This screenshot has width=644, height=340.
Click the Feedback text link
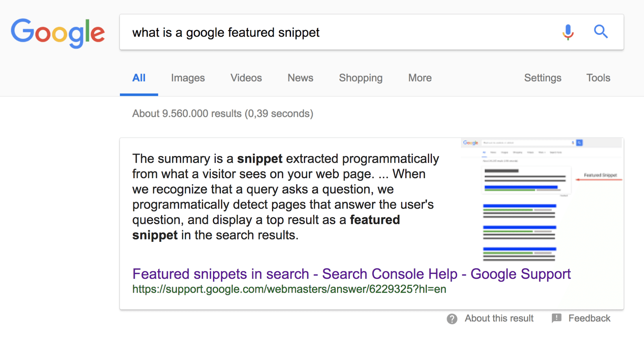(x=589, y=318)
